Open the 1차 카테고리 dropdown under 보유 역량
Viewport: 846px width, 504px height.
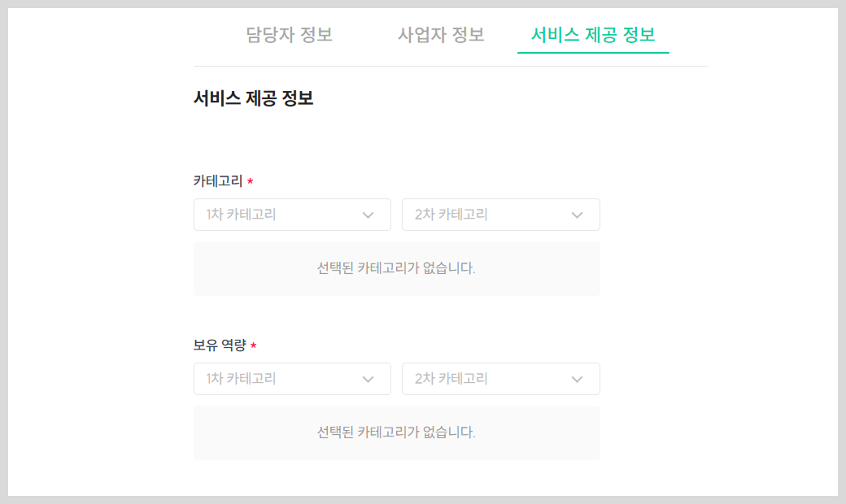292,379
